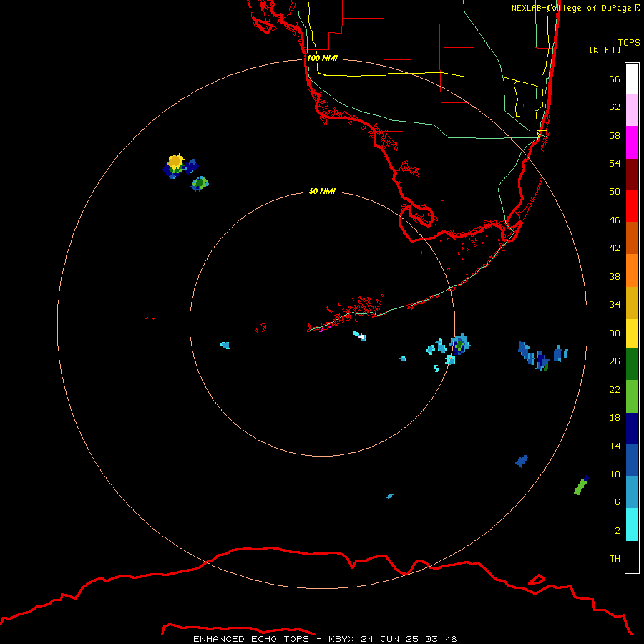Click the 100 NMI range ring label

click(322, 59)
